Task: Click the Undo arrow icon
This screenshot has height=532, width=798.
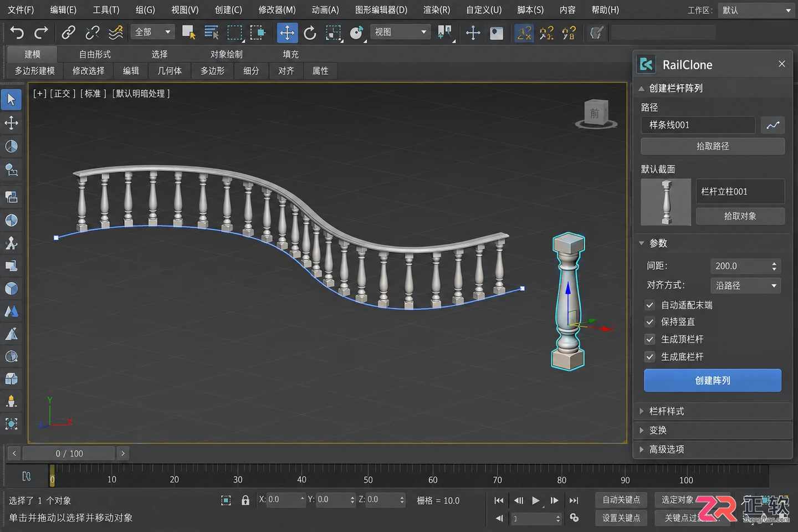Action: pyautogui.click(x=17, y=33)
